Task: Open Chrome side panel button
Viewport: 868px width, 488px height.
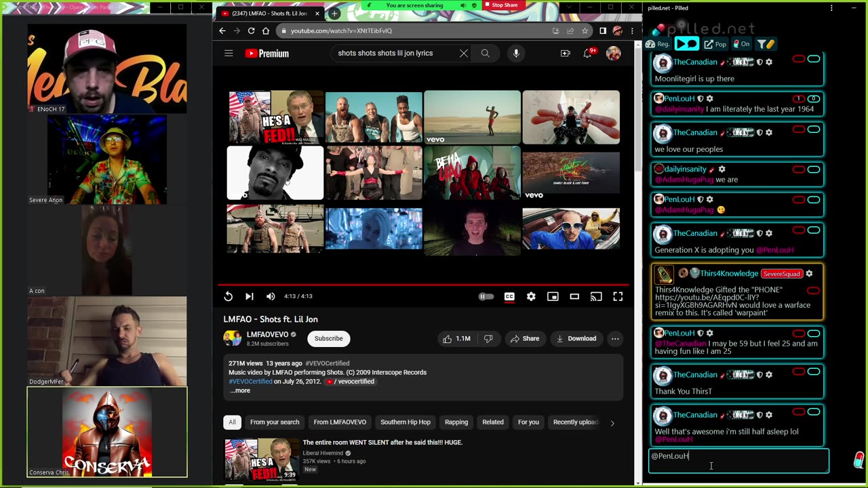Action: tap(603, 30)
